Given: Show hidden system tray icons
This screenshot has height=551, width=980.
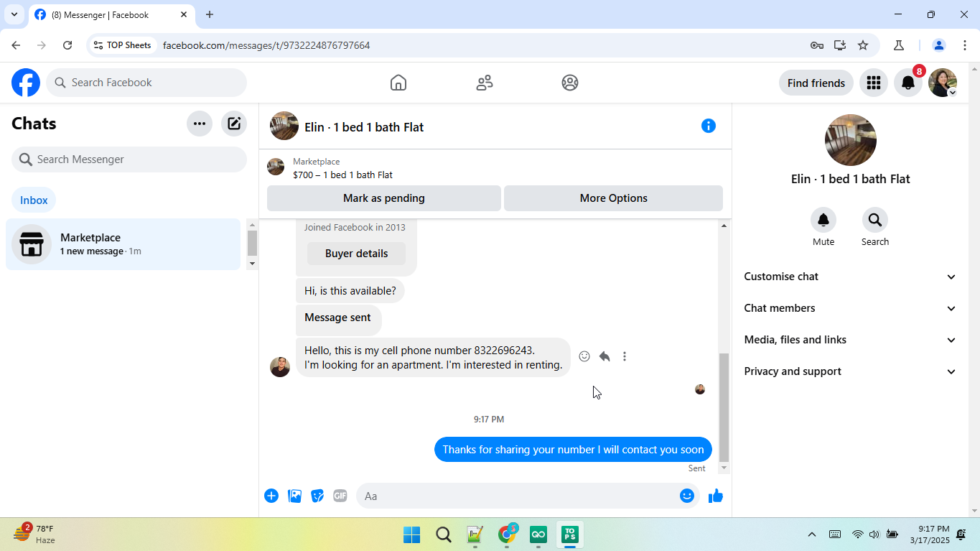Looking at the screenshot, I should 812,534.
